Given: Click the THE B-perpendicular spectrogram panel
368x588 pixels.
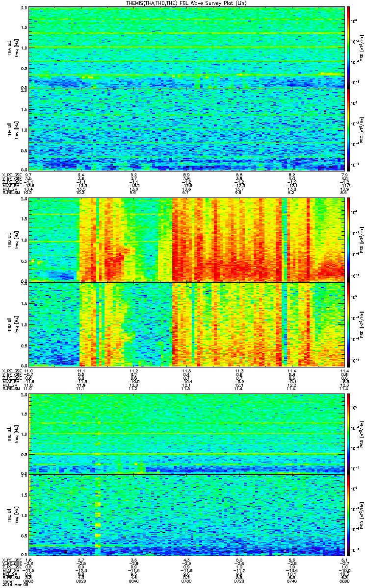Looking at the screenshot, I should tap(186, 434).
